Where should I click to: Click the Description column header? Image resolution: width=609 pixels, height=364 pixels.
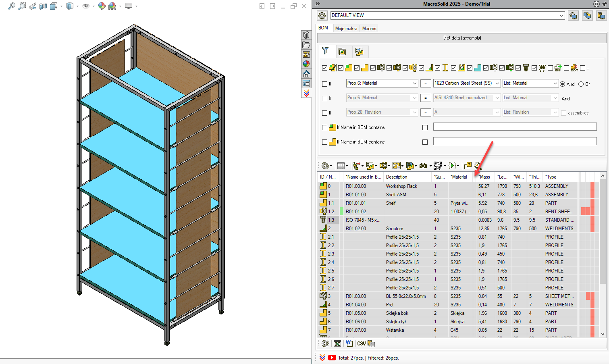pos(407,177)
